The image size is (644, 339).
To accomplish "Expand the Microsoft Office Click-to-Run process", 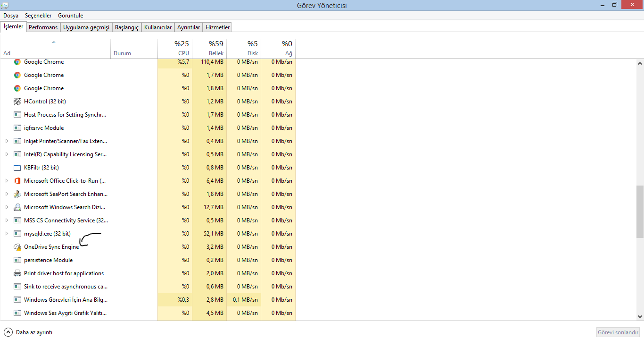I will coord(7,181).
